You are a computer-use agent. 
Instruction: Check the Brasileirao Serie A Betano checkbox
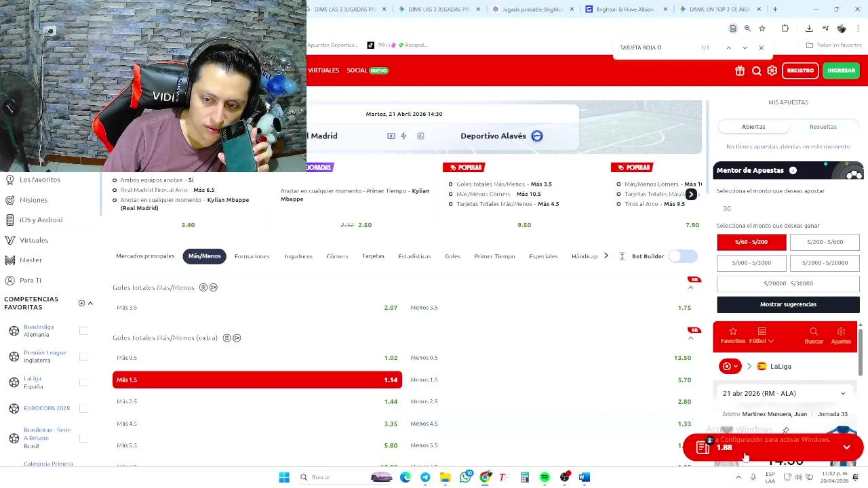83,438
